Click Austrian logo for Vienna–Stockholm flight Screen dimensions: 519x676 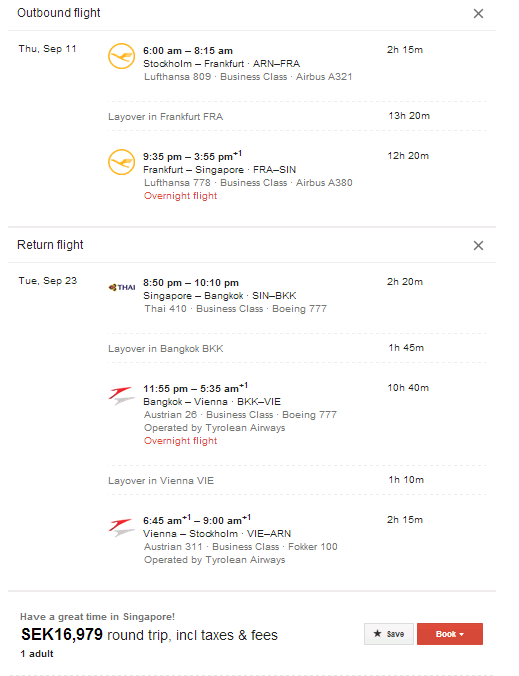(121, 528)
